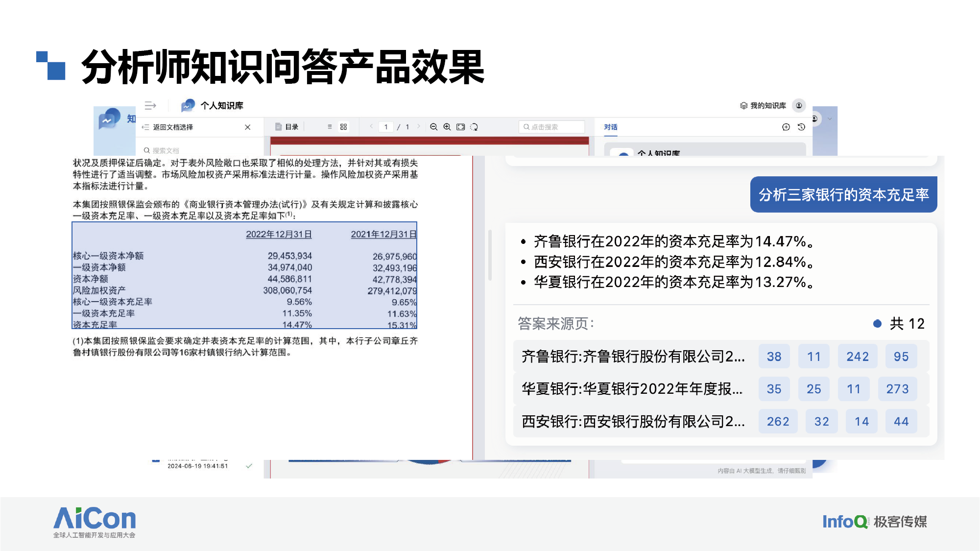The height and width of the screenshot is (551, 980).
Task: Open source page 262 for 西安银行
Action: pyautogui.click(x=778, y=421)
